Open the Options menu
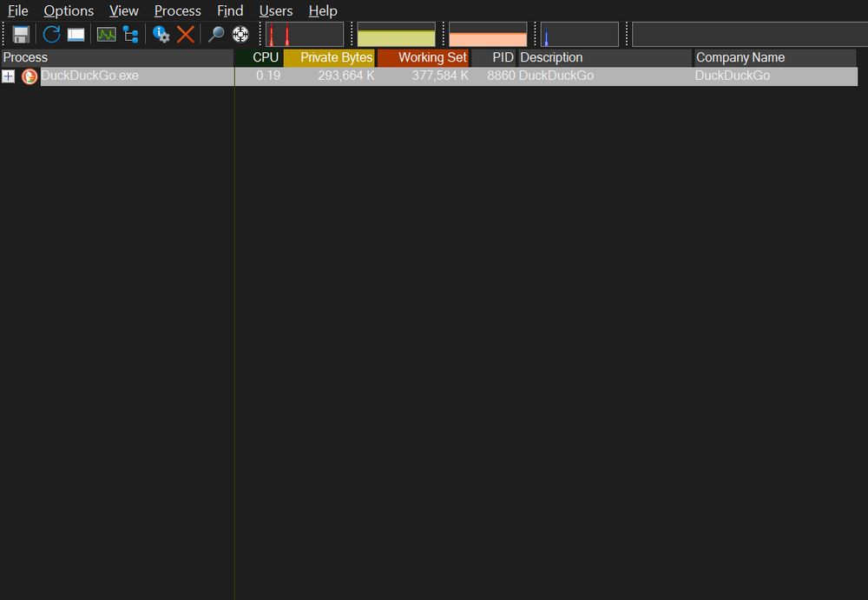This screenshot has height=600, width=868. click(x=69, y=10)
